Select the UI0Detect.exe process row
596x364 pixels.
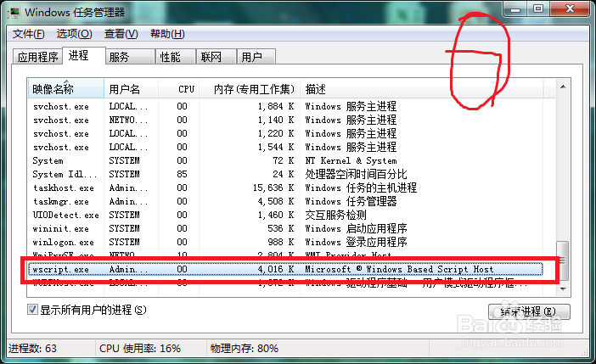click(285, 215)
